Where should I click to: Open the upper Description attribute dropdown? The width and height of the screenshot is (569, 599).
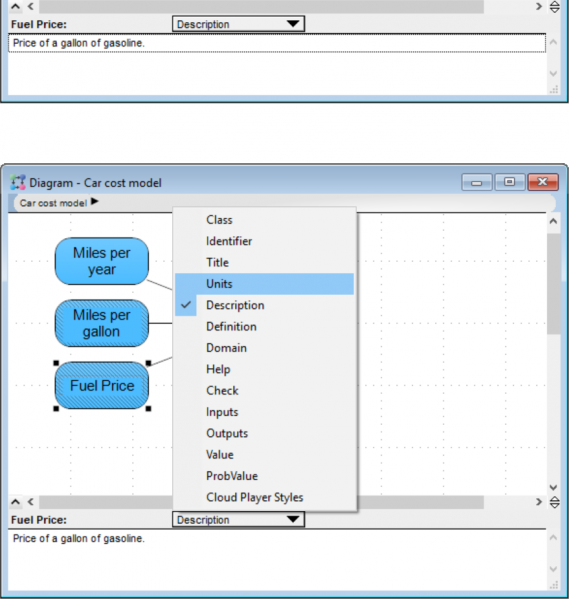238,24
